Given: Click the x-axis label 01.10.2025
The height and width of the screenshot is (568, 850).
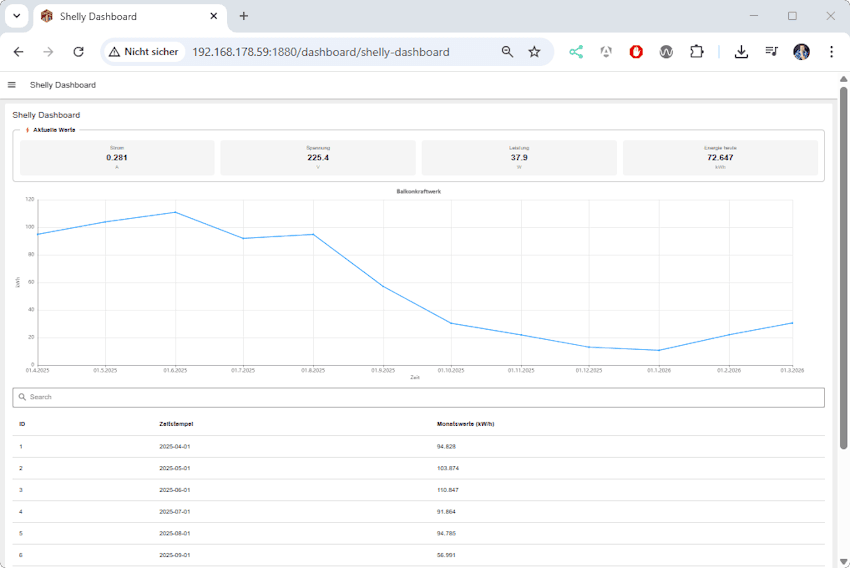Looking at the screenshot, I should 451,371.
